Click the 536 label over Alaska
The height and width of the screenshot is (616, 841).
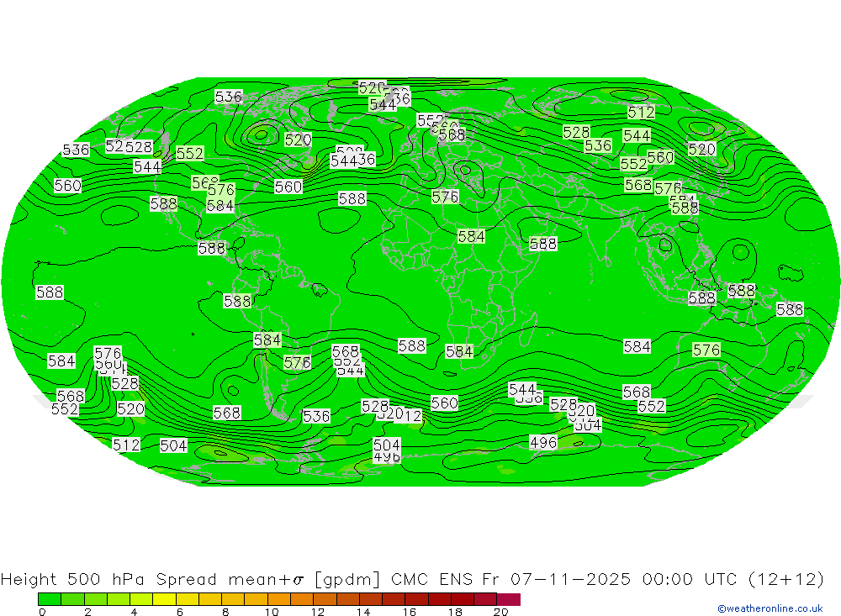click(x=229, y=97)
